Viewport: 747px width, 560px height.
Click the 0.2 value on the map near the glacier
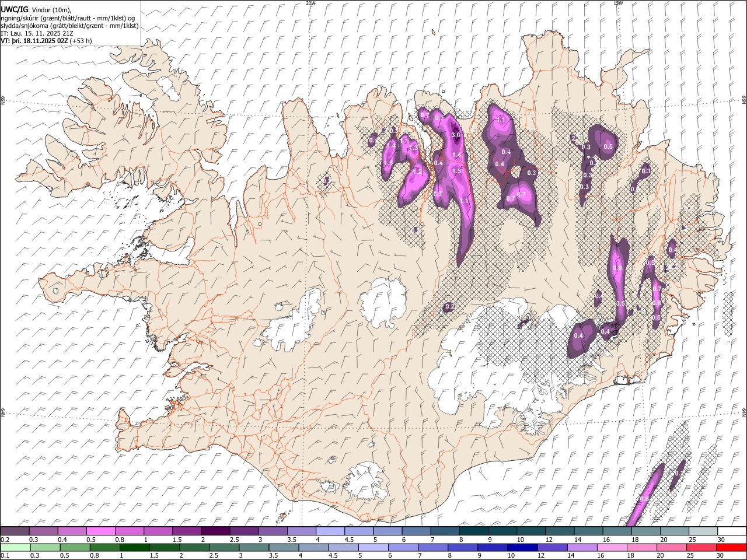[x=450, y=306]
